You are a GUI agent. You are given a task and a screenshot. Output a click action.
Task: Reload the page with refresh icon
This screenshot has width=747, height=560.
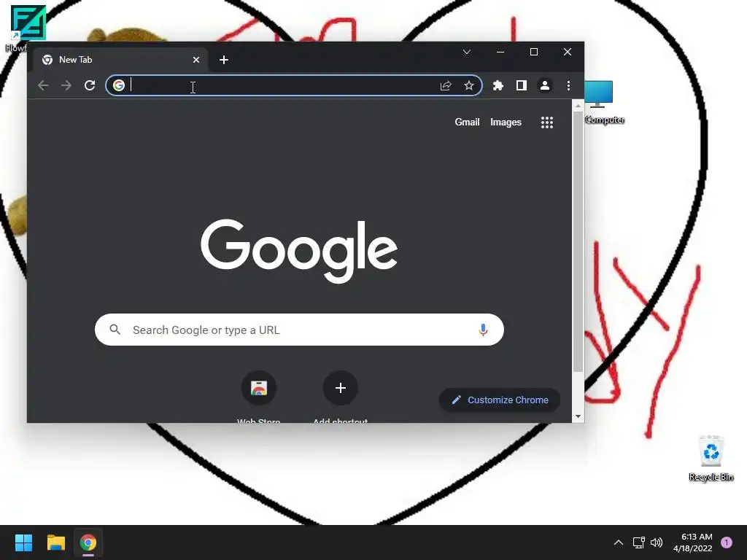[90, 85]
